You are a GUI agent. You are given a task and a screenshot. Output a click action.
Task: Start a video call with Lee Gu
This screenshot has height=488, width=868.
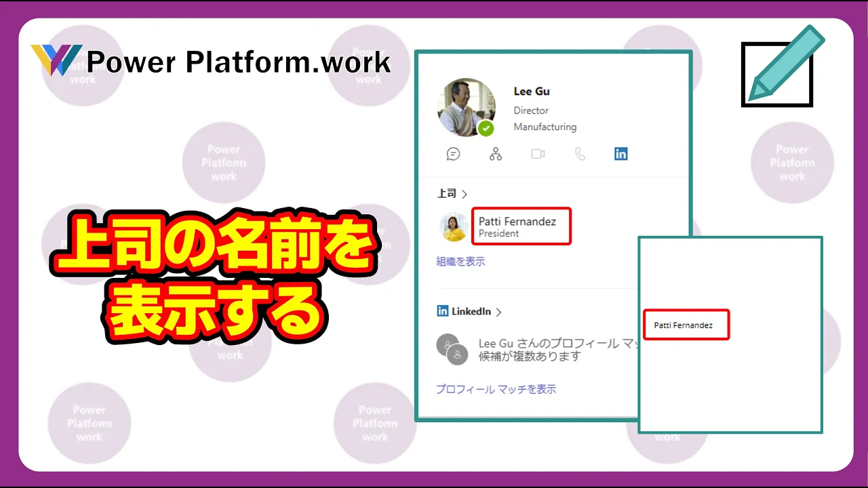(x=538, y=154)
